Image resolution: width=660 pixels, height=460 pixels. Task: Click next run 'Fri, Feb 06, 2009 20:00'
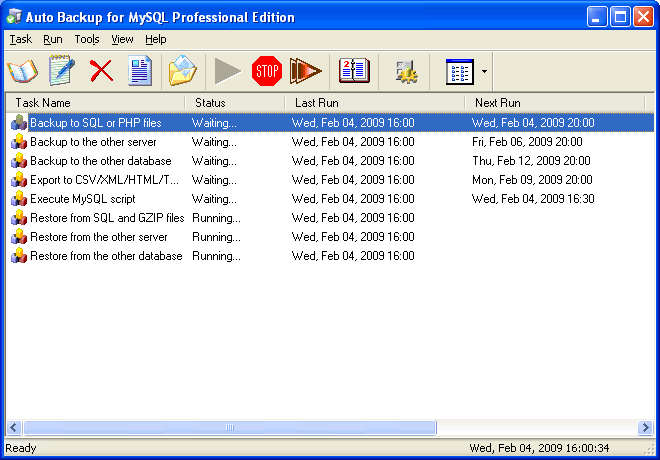527,142
